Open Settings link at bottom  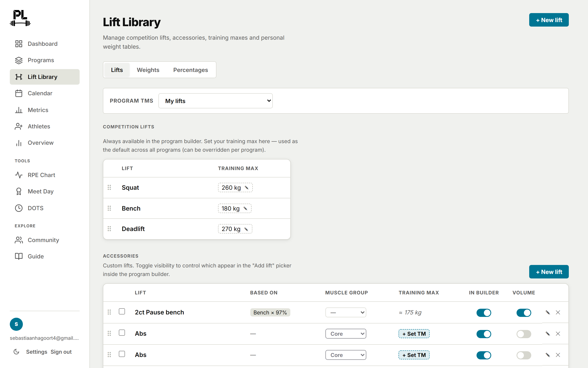point(37,352)
